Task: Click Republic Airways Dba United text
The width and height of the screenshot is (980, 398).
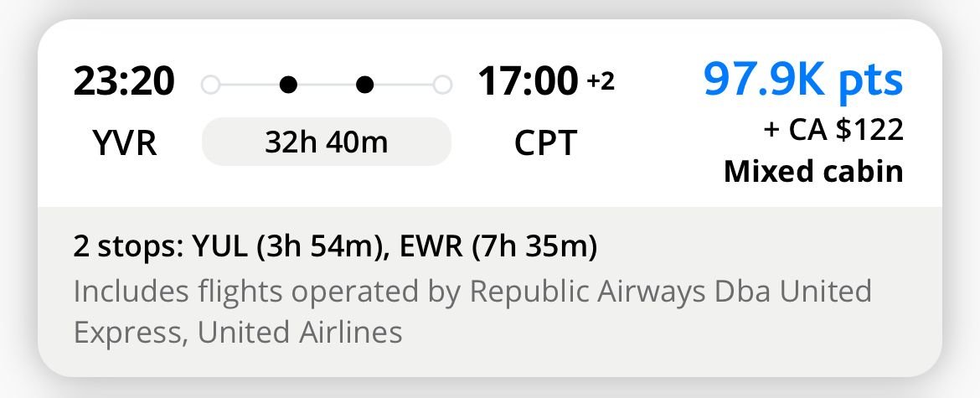Action: pyautogui.click(x=670, y=292)
